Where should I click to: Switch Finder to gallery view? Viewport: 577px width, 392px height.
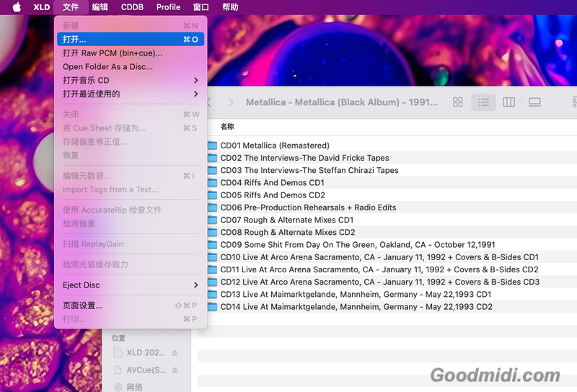[x=534, y=102]
